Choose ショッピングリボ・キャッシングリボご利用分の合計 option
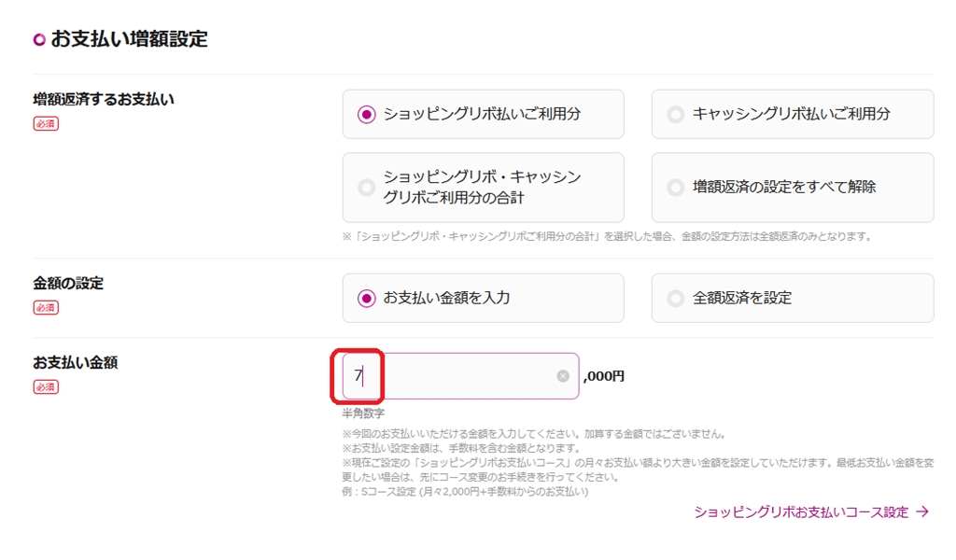This screenshot has height=560, width=956. tap(367, 188)
